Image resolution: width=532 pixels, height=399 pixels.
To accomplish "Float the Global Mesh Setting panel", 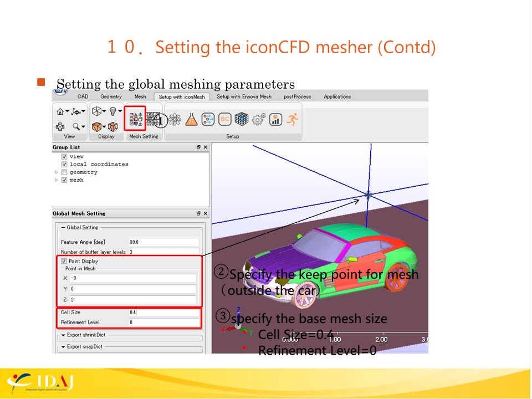I will 198,213.
